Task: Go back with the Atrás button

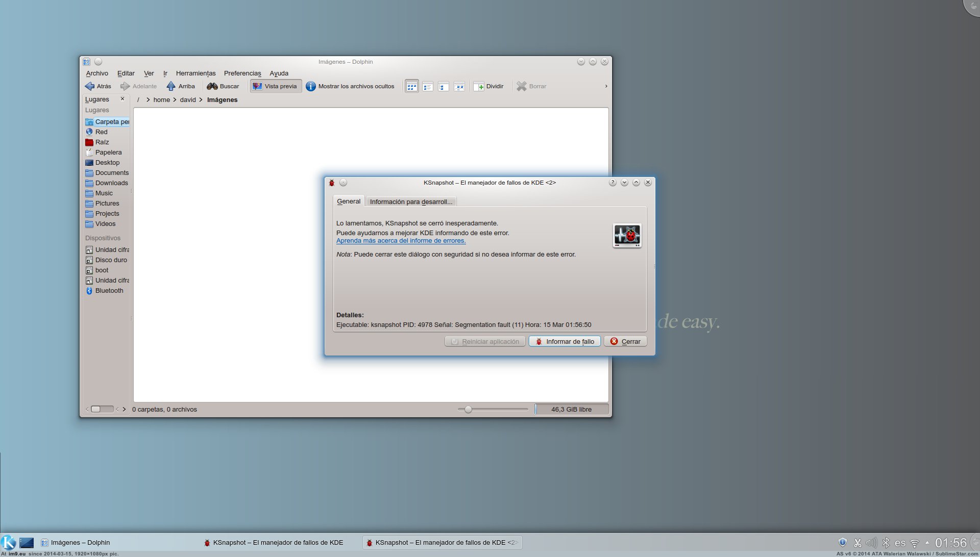Action: click(x=98, y=86)
